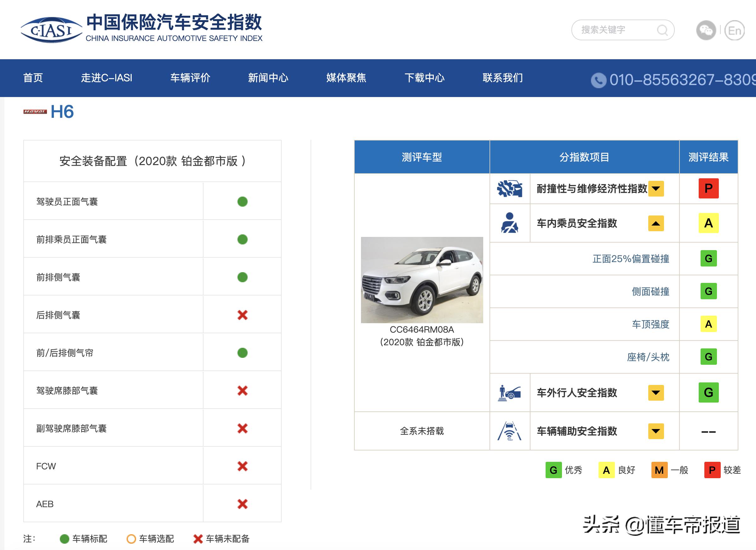Open the 新闻中心 navigation menu
Image resolution: width=756 pixels, height=550 pixels.
(x=268, y=78)
